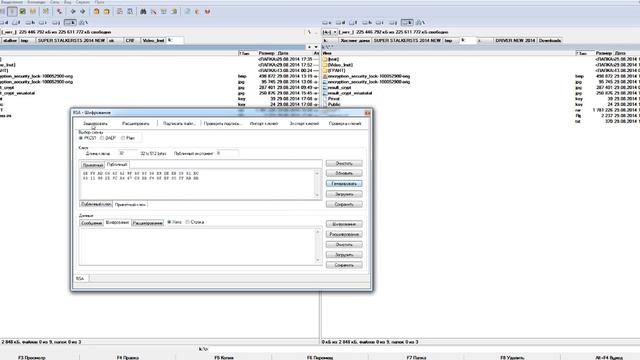Switch to Публичный key tab
This screenshot has width=640, height=360.
117,164
